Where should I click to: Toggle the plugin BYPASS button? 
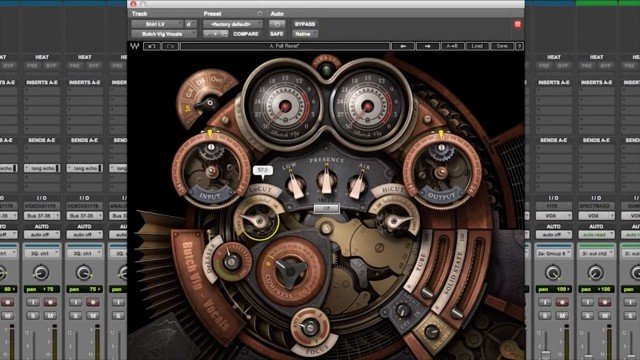coord(305,24)
